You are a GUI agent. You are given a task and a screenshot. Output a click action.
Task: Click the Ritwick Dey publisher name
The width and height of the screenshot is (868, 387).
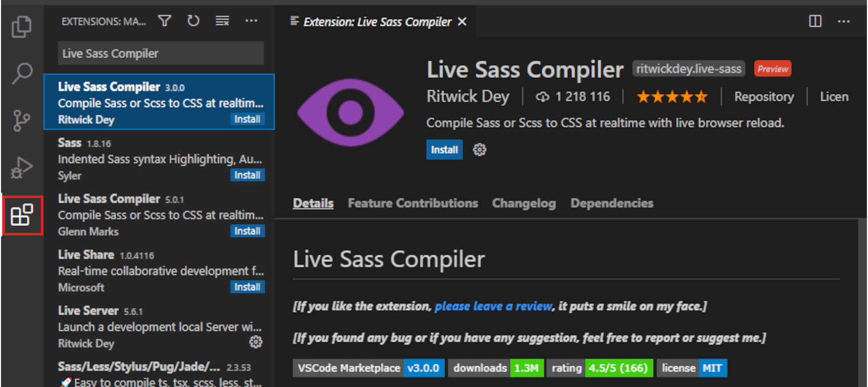click(x=468, y=96)
